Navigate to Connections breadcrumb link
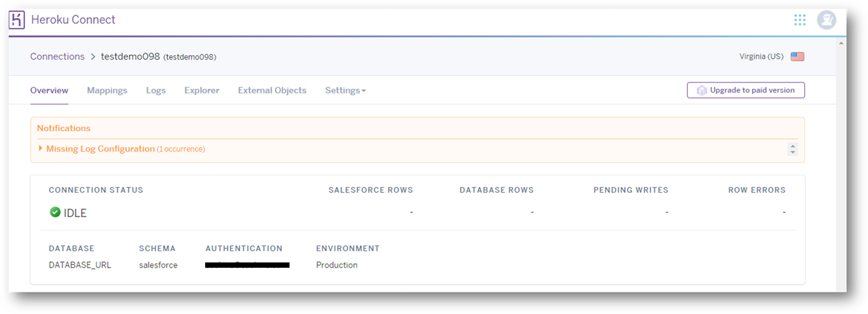868x314 pixels. pos(57,57)
